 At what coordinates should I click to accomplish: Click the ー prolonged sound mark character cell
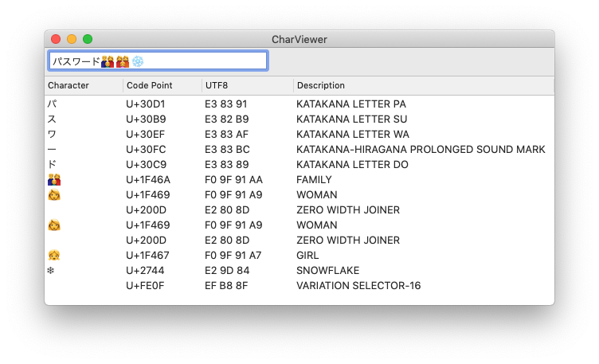coord(52,149)
